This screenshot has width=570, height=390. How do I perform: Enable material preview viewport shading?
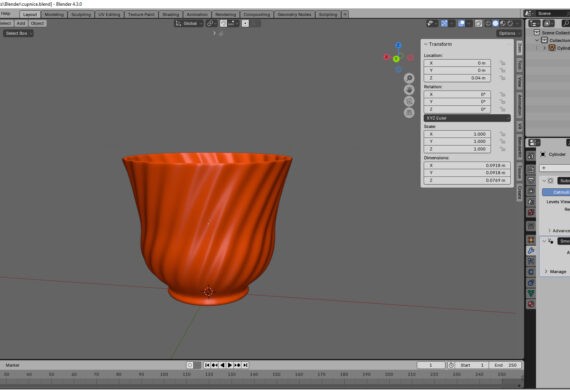(x=503, y=24)
